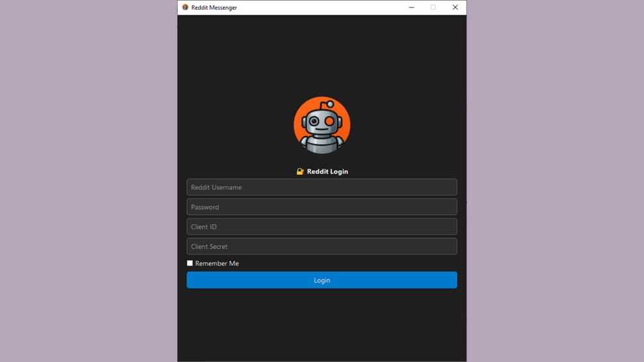644x362 pixels.
Task: Click the Remember Me label text
Action: 217,263
